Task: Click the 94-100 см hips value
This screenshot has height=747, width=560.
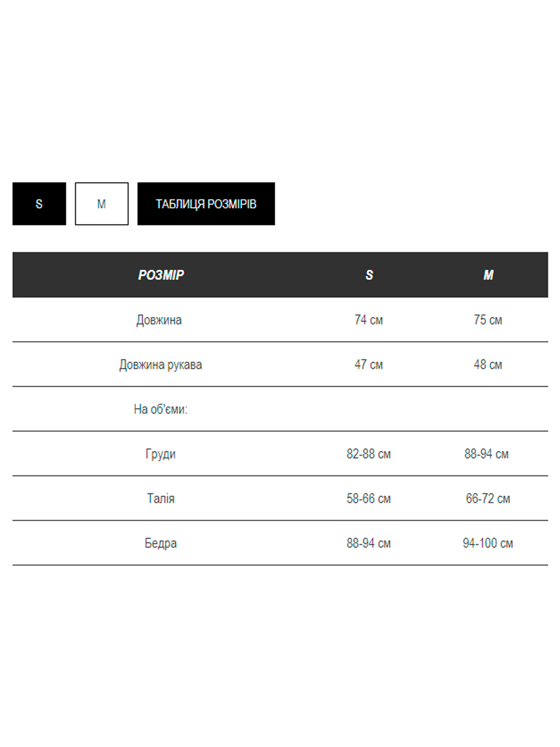Action: point(488,543)
